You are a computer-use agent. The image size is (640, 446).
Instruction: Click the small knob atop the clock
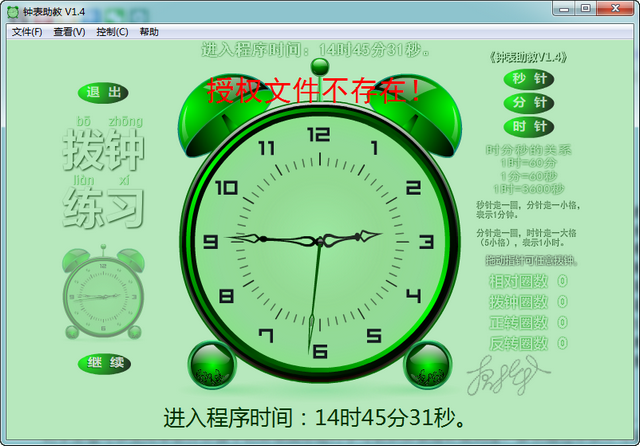click(320, 67)
